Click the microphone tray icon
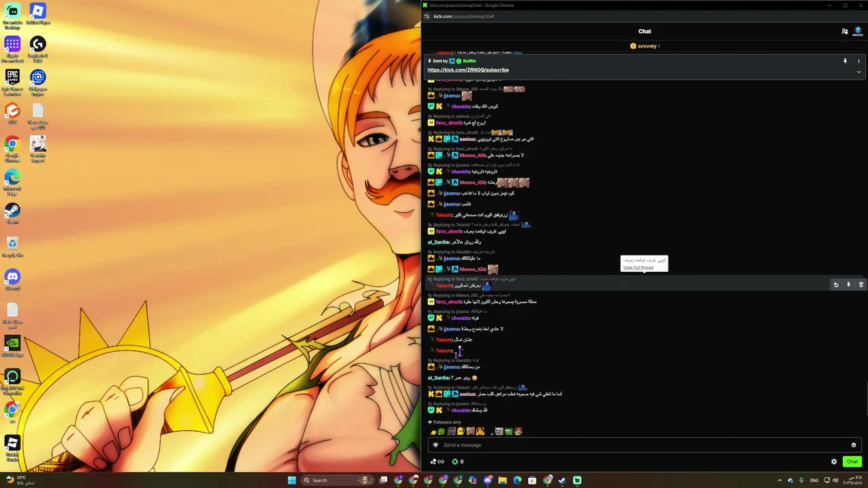868x488 pixels. tap(802, 480)
